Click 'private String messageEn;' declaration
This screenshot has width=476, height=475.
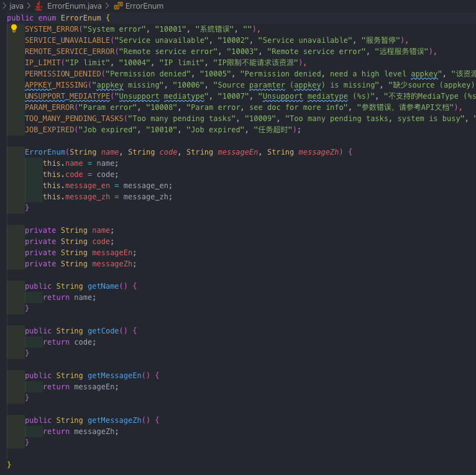point(81,253)
